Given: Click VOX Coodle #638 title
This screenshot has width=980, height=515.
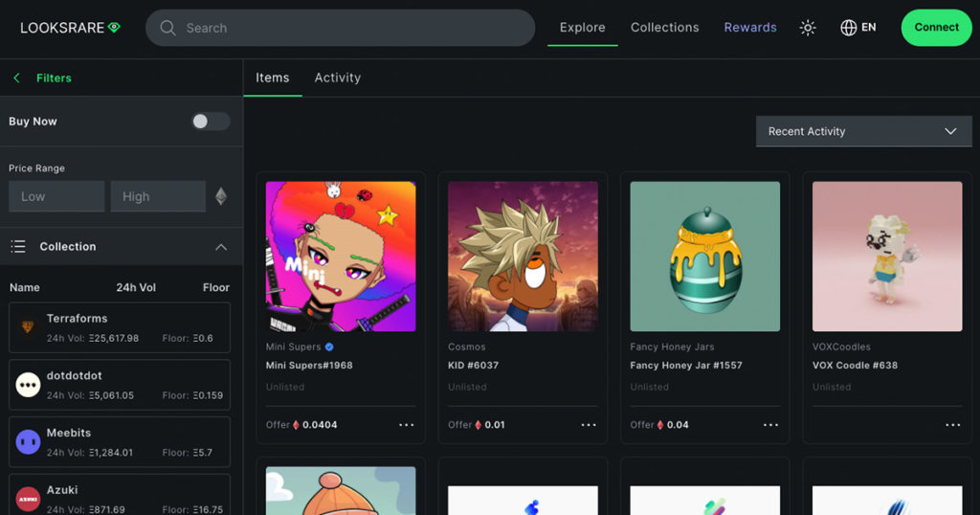Looking at the screenshot, I should pos(855,366).
